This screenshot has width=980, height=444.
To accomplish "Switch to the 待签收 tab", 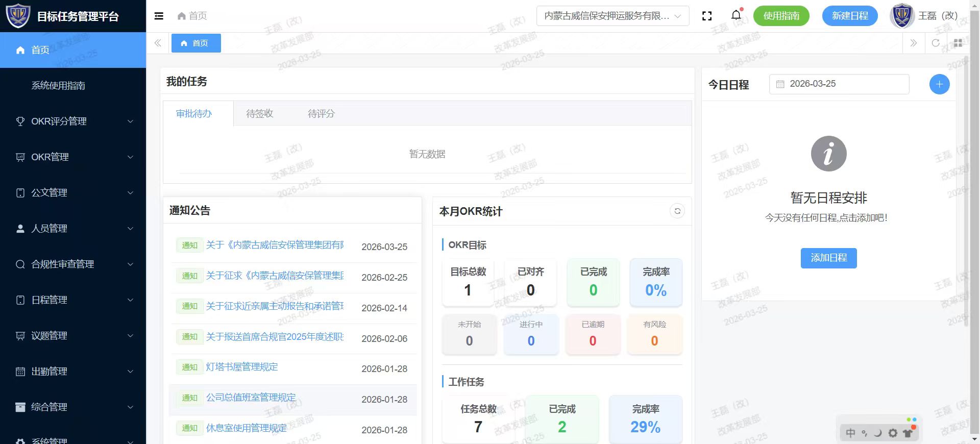I will [x=259, y=114].
